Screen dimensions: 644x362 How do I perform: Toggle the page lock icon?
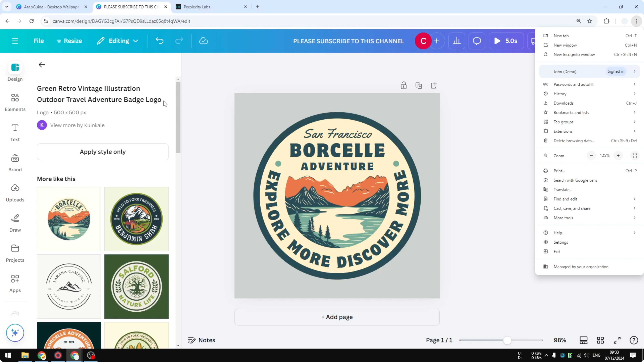point(404,85)
